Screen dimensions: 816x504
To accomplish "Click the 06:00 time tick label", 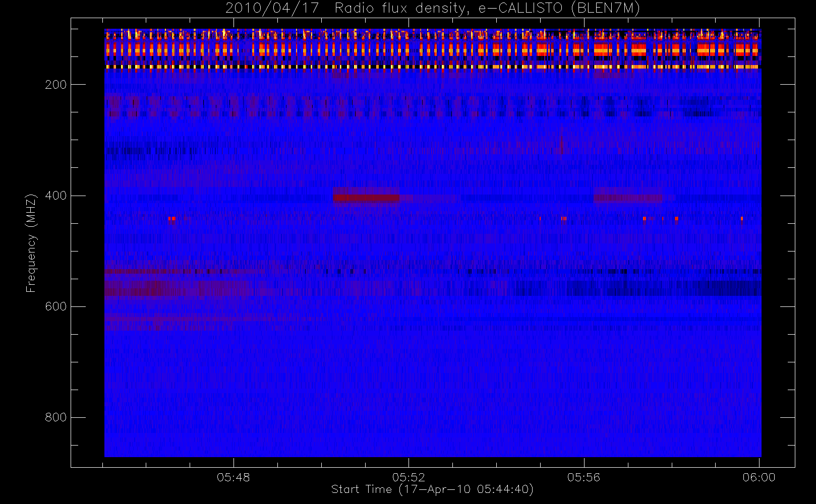I will click(759, 477).
